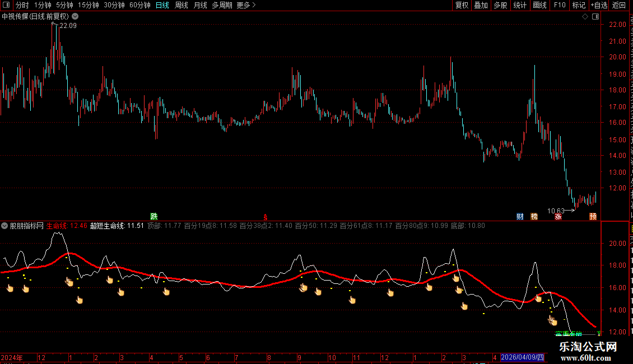This screenshot has width=633, height=364.
Task: Click the 底部: 10.80 indicator value
Action: [468, 226]
